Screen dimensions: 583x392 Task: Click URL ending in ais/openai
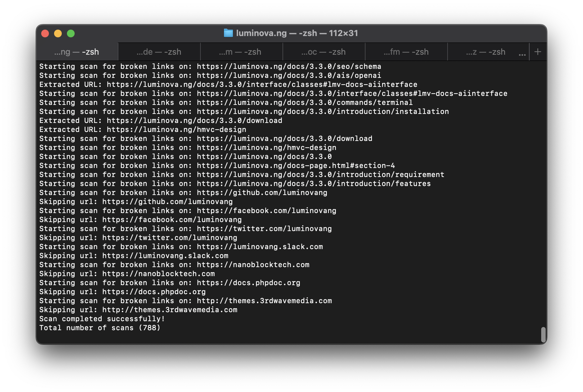coord(289,76)
